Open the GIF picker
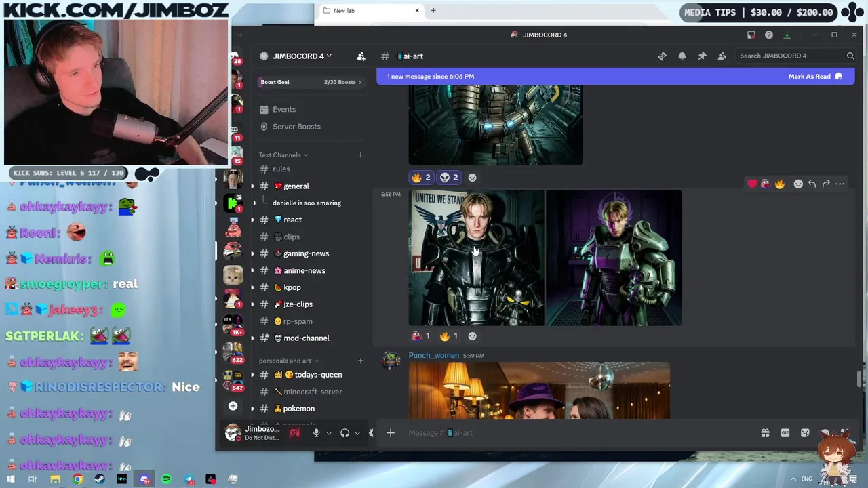The image size is (868, 488). point(785,433)
